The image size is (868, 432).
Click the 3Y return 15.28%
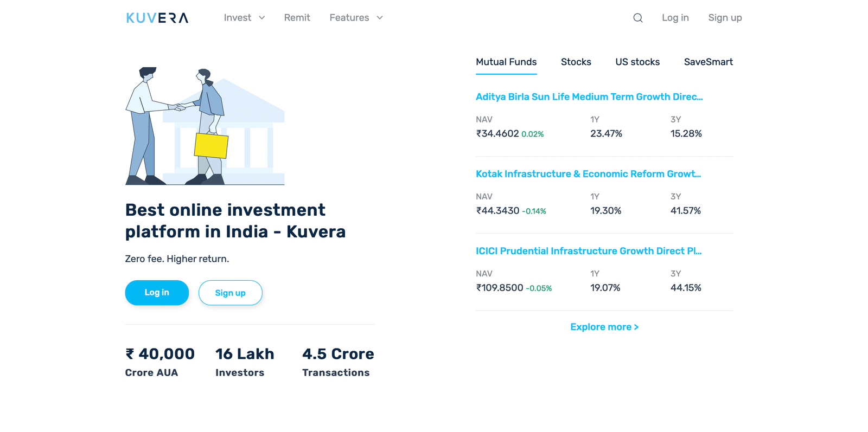[686, 133]
